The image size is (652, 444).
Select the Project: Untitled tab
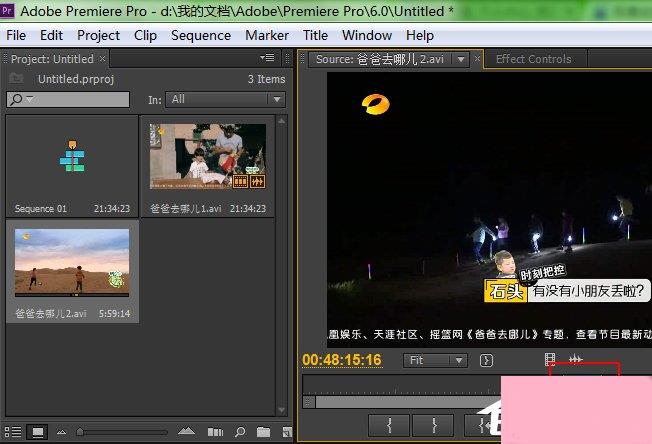click(52, 59)
